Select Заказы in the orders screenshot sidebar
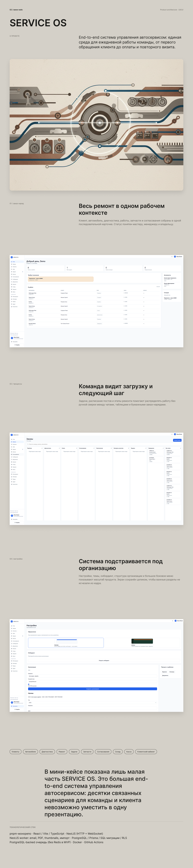The width and height of the screenshot is (193, 868). coord(17,442)
